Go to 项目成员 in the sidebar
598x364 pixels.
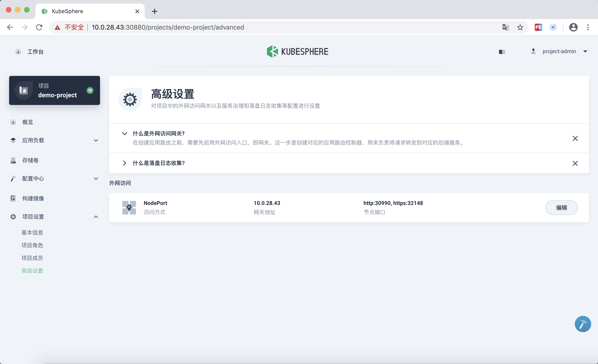pyautogui.click(x=32, y=258)
